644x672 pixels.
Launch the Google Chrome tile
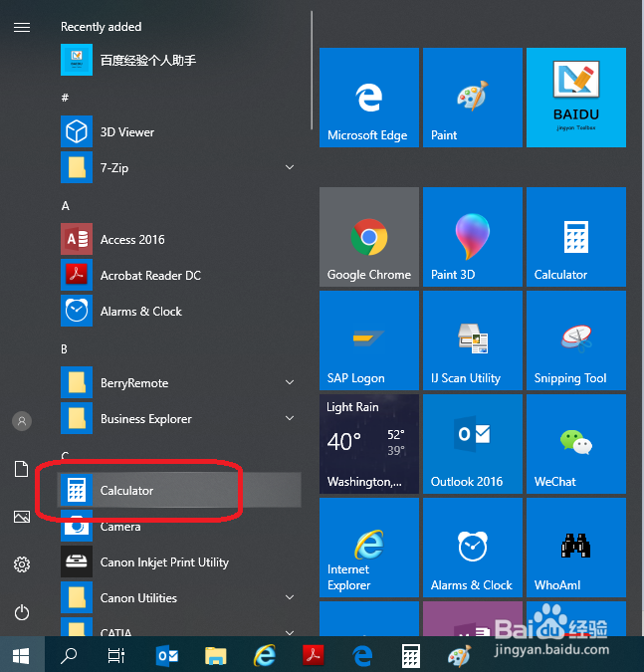point(369,237)
